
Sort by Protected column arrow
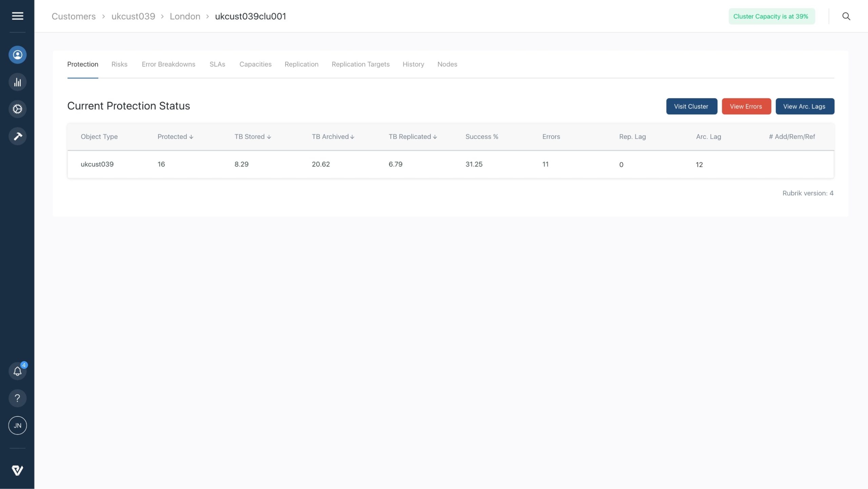(x=191, y=137)
